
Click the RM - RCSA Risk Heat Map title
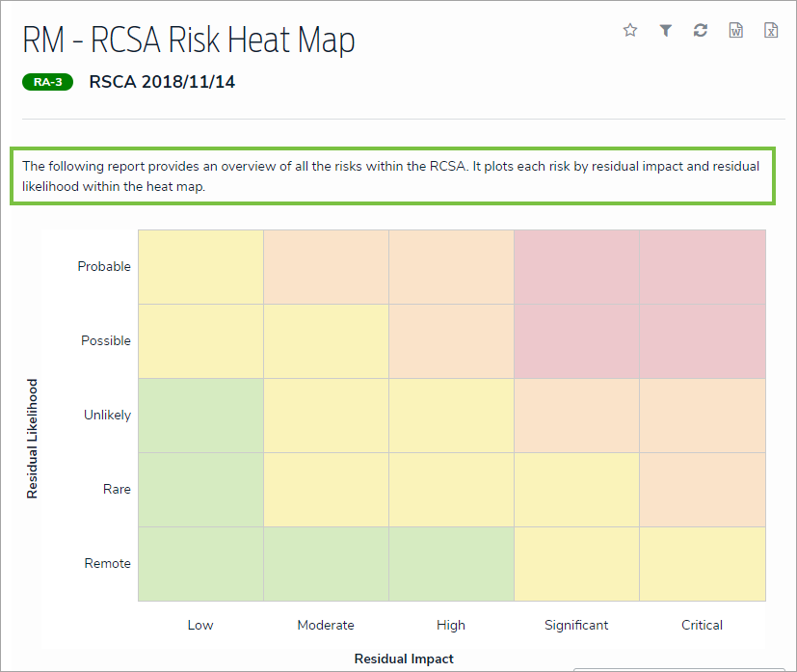click(189, 40)
